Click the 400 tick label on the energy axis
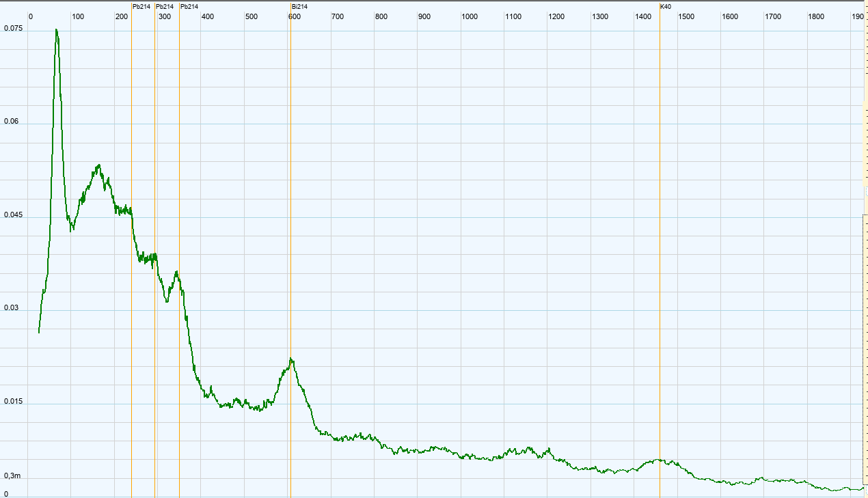Image resolution: width=868 pixels, height=498 pixels. tap(208, 16)
